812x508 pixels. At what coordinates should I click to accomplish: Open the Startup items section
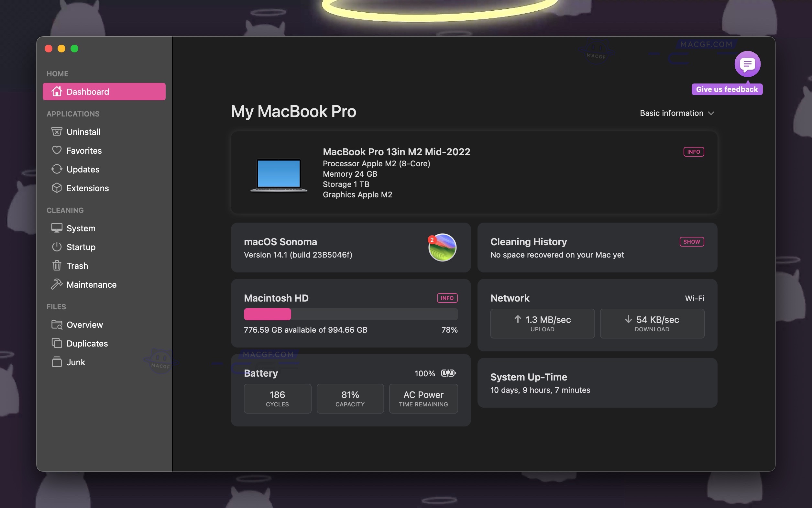[x=81, y=247]
